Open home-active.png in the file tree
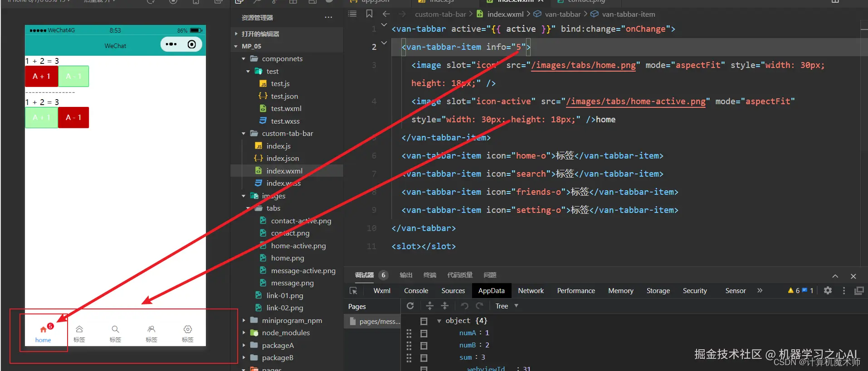This screenshot has width=868, height=371. point(298,246)
